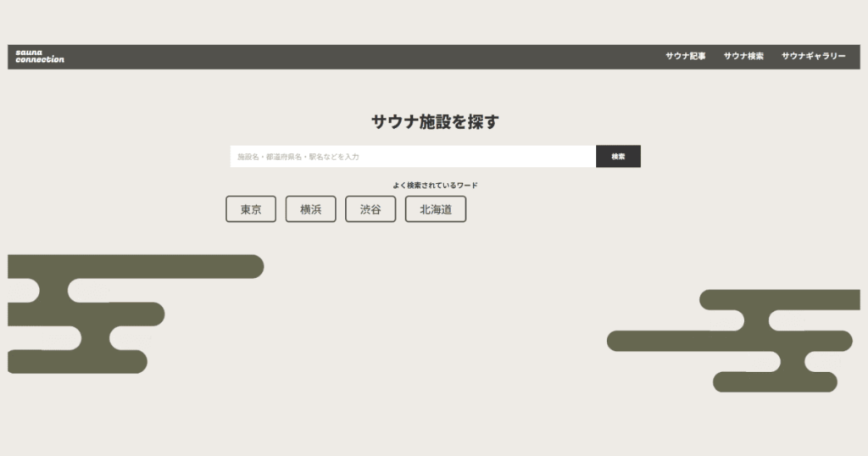The height and width of the screenshot is (456, 868).
Task: Click the long middle band of right cloud
Action: 729,341
